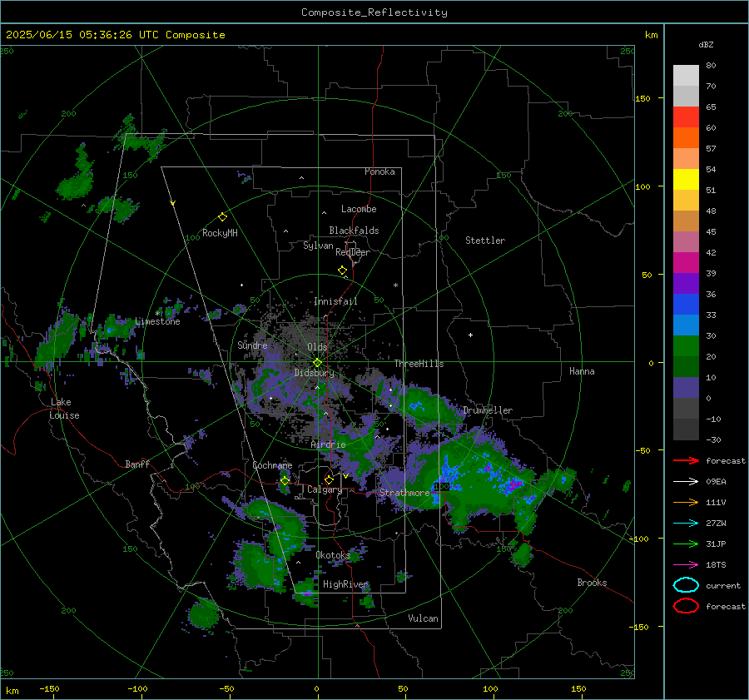The width and height of the screenshot is (749, 700).
Task: Click the orange 111V arrow icon
Action: pos(686,502)
